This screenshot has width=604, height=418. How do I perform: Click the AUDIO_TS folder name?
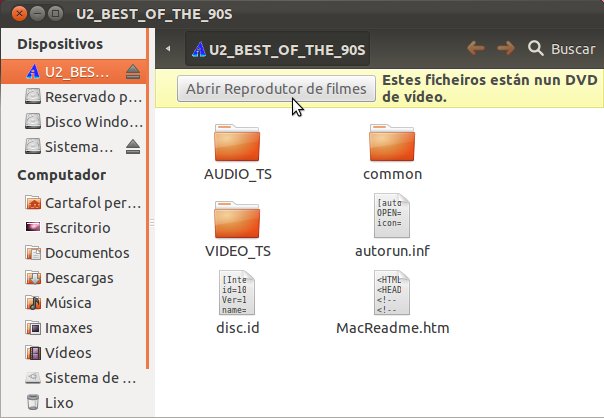point(238,174)
